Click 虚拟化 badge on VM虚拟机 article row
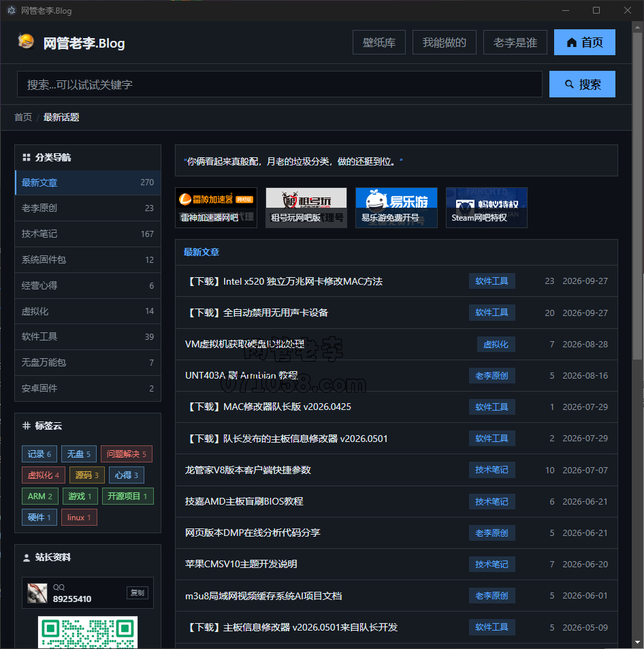Image resolution: width=644 pixels, height=649 pixels. (x=496, y=345)
